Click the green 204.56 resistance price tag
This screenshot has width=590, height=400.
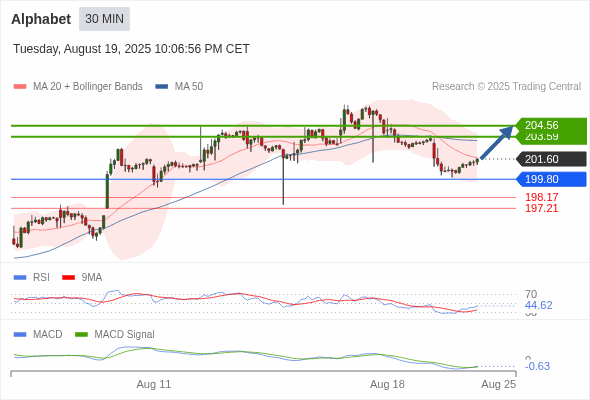tap(550, 125)
